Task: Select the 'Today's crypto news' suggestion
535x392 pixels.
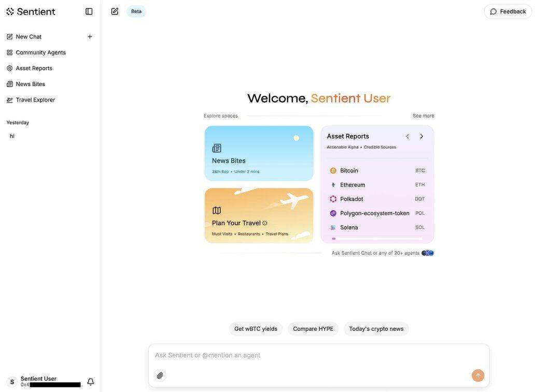Action: (x=376, y=329)
